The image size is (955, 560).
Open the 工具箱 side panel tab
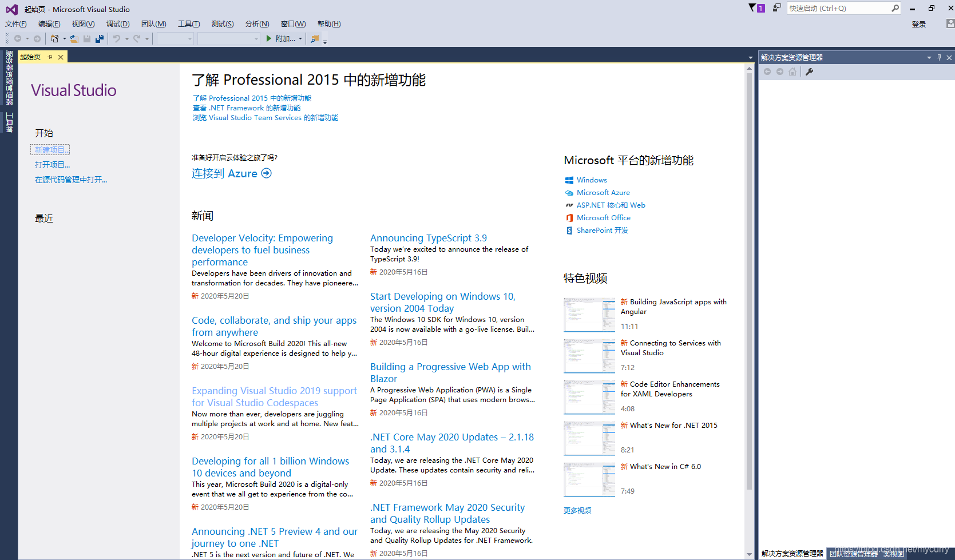pos(9,122)
